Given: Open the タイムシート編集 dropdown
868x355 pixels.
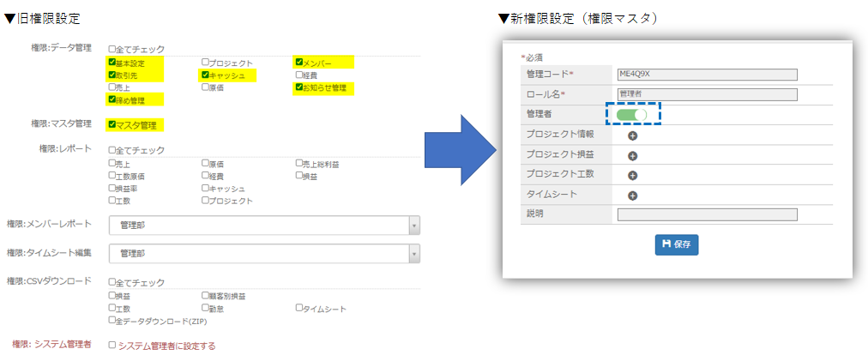Looking at the screenshot, I should click(x=265, y=253).
